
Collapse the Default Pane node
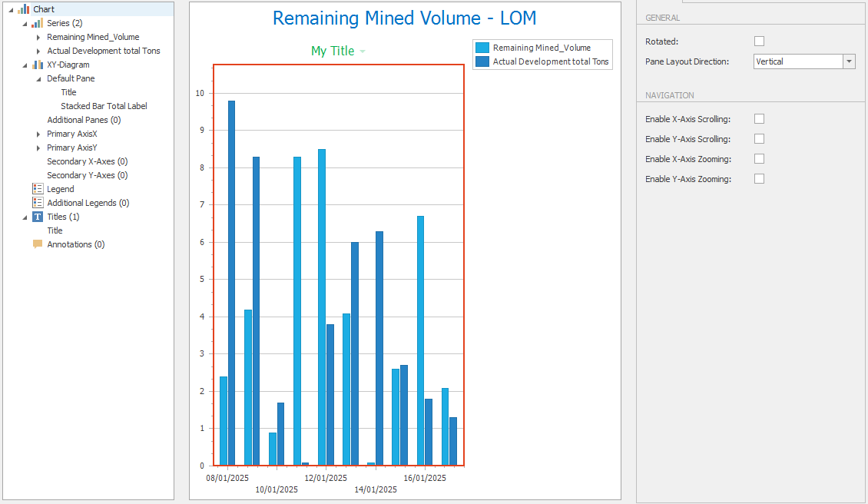39,78
